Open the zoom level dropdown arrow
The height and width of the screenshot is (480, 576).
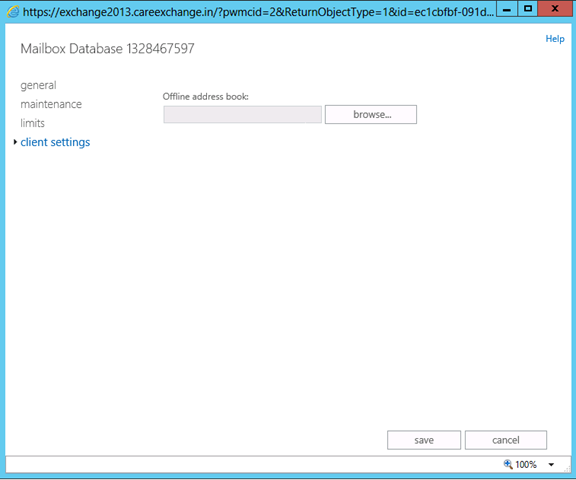coord(551,465)
